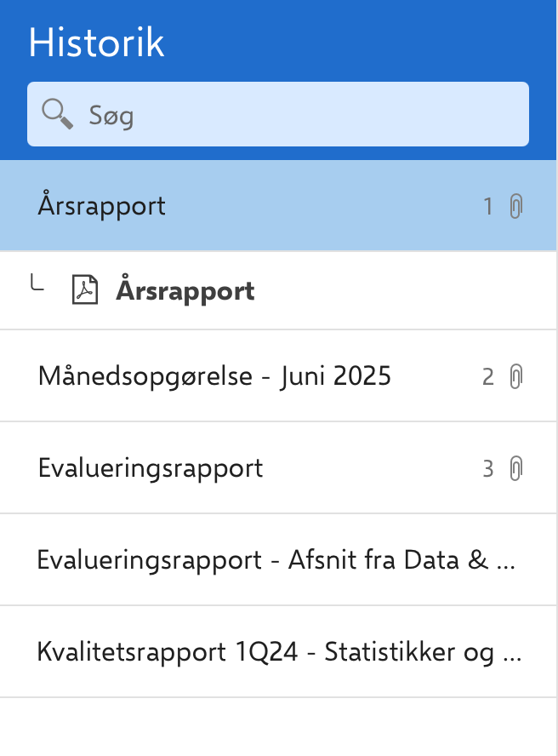Click attachment count 1 on Årsrapport

coord(488,206)
